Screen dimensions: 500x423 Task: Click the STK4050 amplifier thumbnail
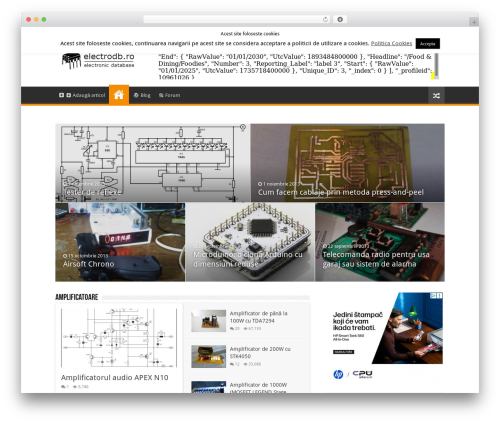[209, 356]
